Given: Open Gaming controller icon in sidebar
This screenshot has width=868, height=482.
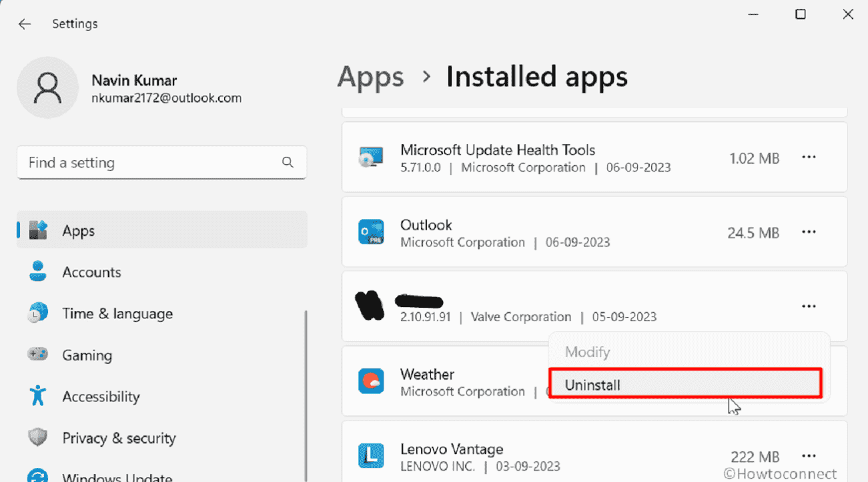Looking at the screenshot, I should pyautogui.click(x=37, y=354).
